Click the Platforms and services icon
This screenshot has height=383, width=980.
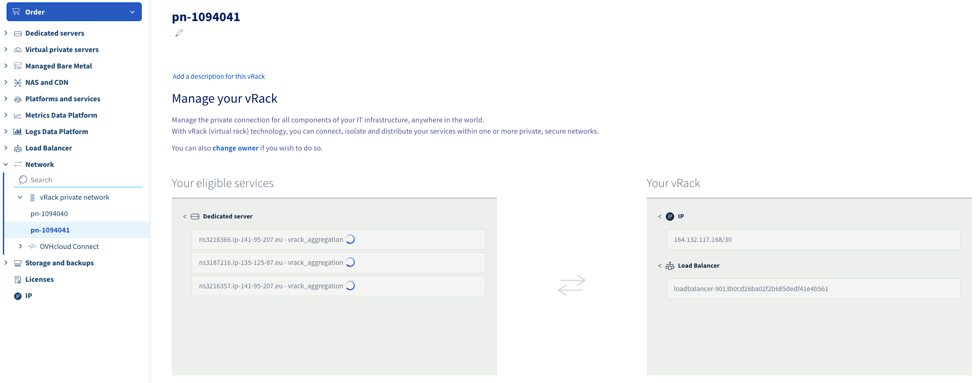point(18,99)
